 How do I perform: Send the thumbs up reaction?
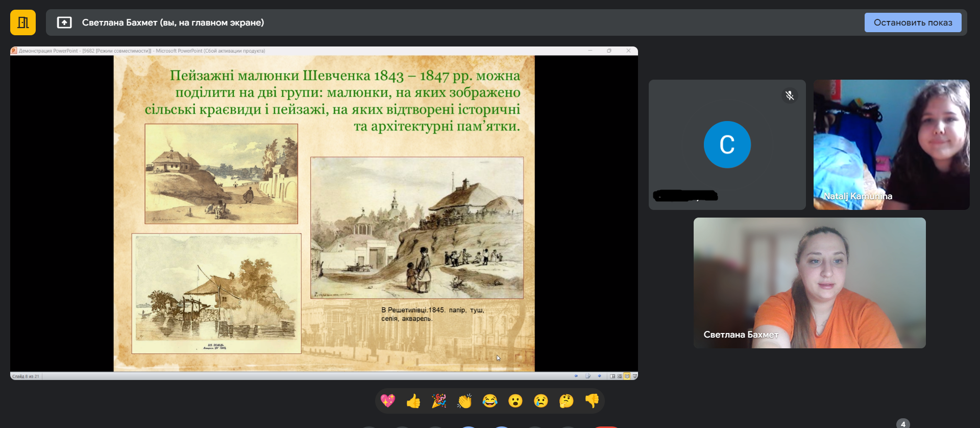[x=413, y=401]
